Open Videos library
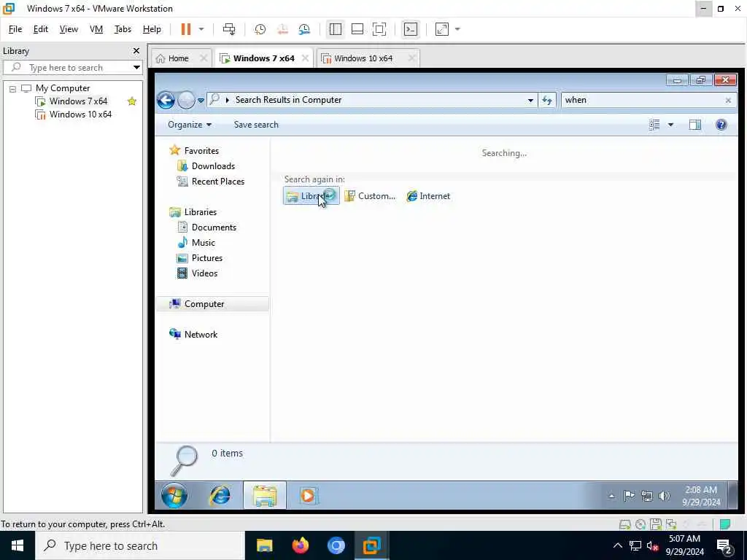The image size is (747, 560). click(x=204, y=273)
